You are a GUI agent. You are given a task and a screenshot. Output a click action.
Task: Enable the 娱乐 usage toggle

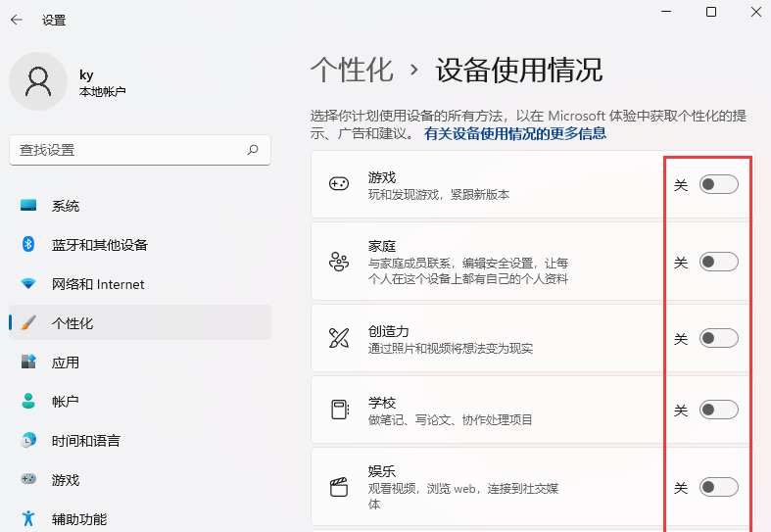[718, 487]
